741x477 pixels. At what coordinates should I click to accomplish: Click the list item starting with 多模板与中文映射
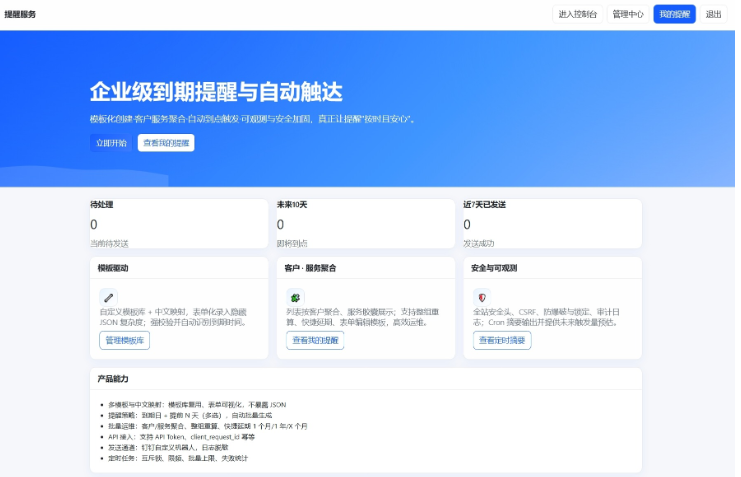coord(197,405)
